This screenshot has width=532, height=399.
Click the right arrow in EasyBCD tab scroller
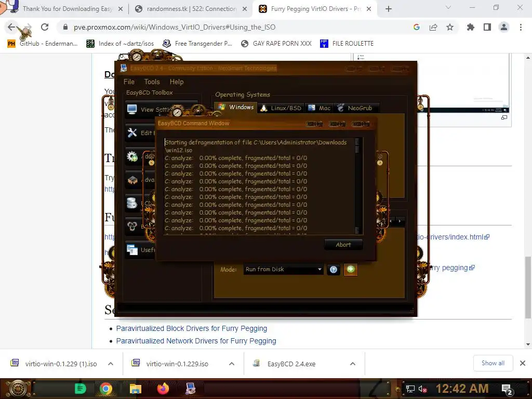tap(400, 221)
